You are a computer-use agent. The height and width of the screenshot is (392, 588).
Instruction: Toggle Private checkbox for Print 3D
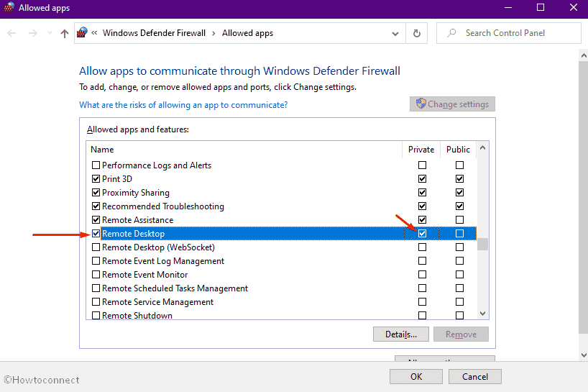tap(422, 178)
